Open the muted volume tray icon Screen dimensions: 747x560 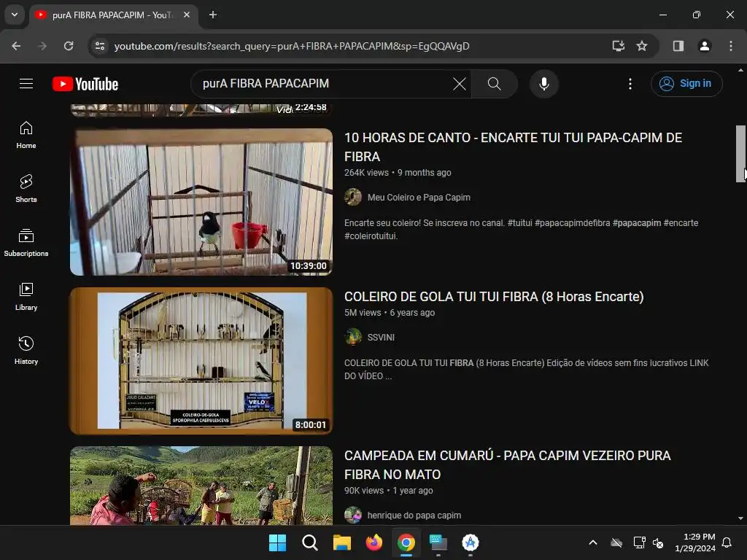click(658, 542)
